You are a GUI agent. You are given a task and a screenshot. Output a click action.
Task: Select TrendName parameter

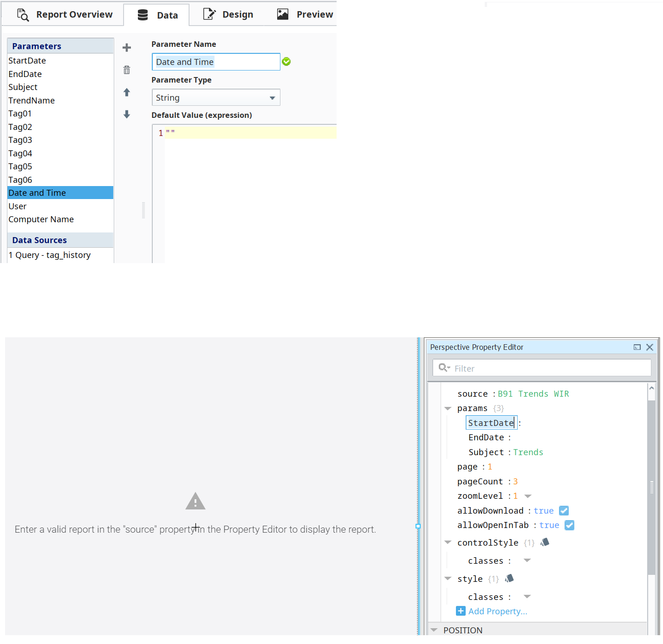60,101
